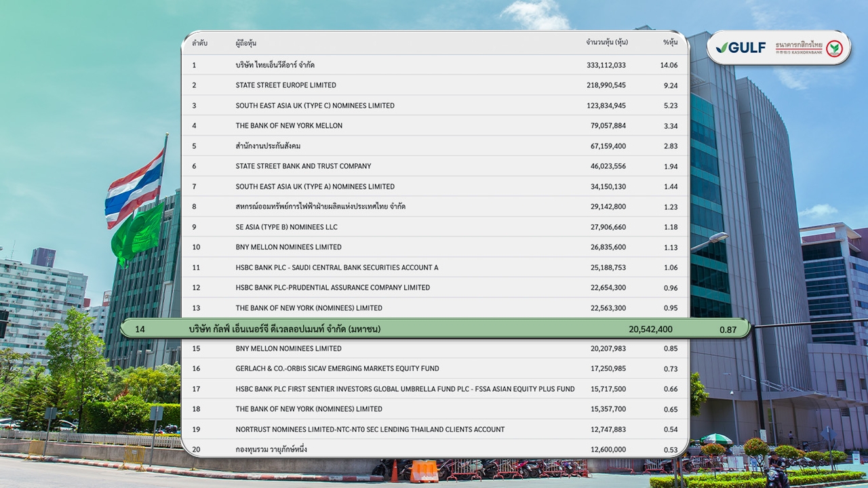This screenshot has height=488, width=868.
Task: Select SOUTH EAST ASIA UK (TYPE C) NOMINEES
Action: (435, 106)
